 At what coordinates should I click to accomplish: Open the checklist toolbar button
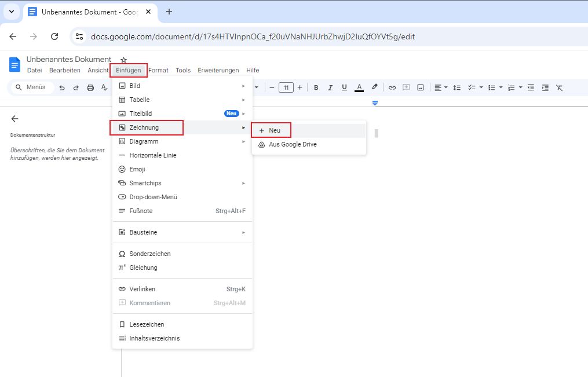click(x=471, y=87)
